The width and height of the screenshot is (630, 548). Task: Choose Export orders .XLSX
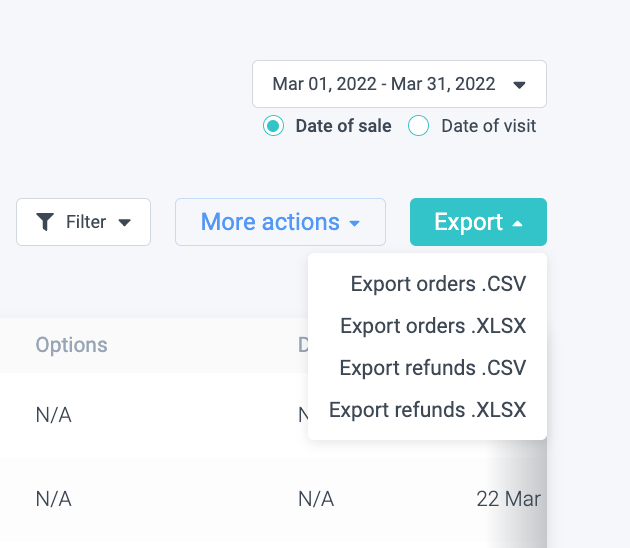tap(433, 326)
